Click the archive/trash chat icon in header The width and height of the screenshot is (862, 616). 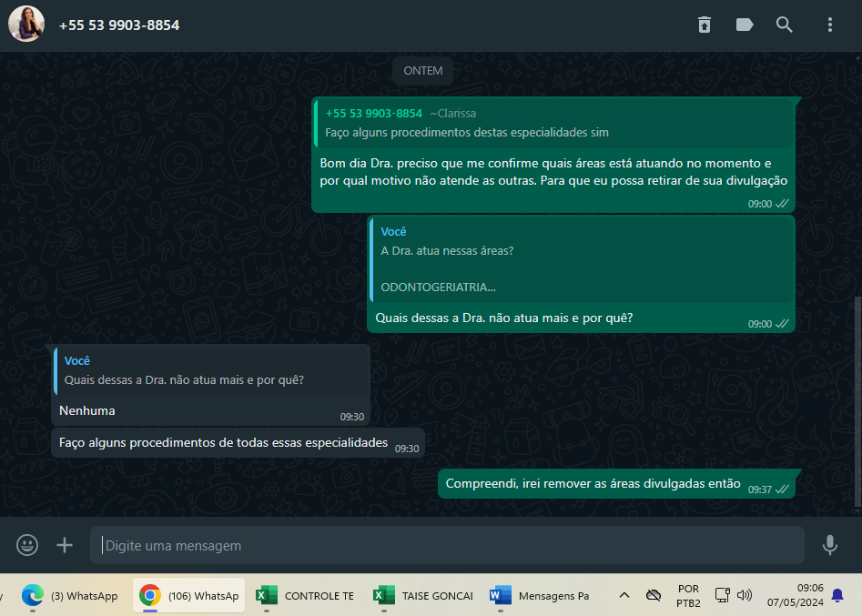point(705,25)
